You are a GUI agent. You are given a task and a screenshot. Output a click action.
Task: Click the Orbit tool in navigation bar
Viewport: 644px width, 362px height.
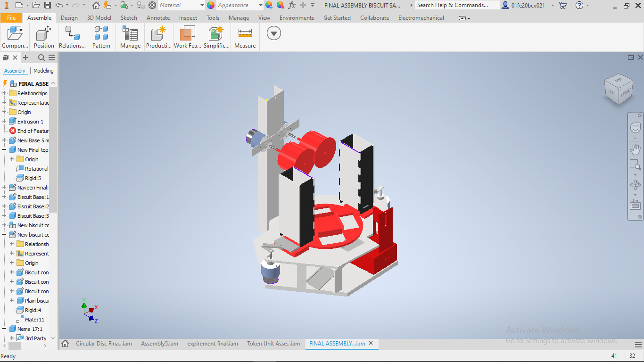pos(635,185)
